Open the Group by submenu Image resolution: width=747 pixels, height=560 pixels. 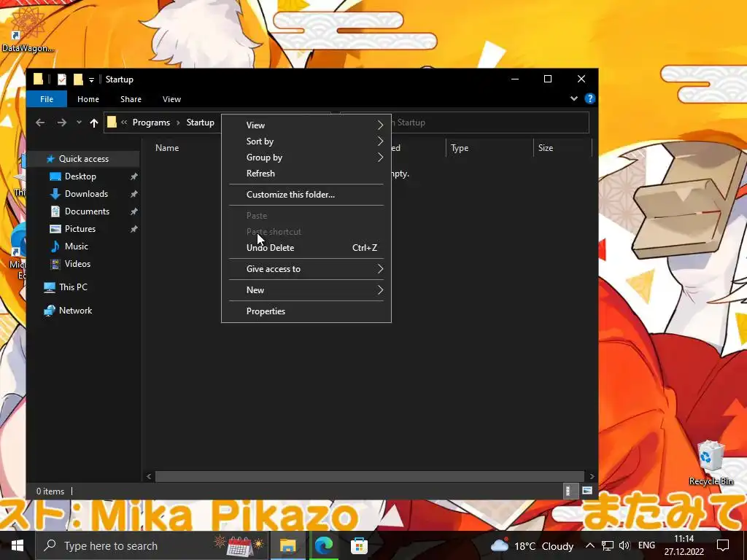pyautogui.click(x=306, y=157)
